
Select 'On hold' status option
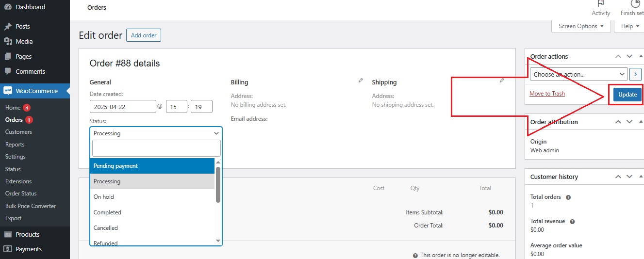click(152, 197)
